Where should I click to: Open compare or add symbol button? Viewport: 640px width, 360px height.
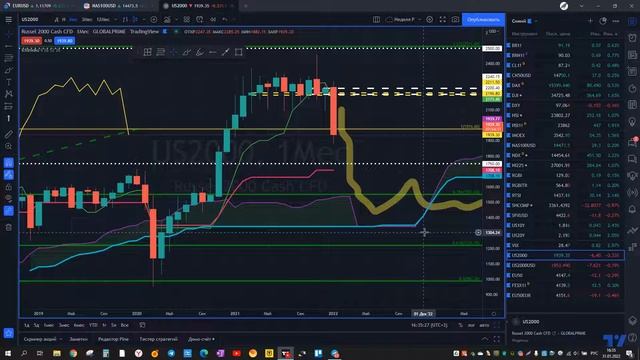[x=153, y=20]
